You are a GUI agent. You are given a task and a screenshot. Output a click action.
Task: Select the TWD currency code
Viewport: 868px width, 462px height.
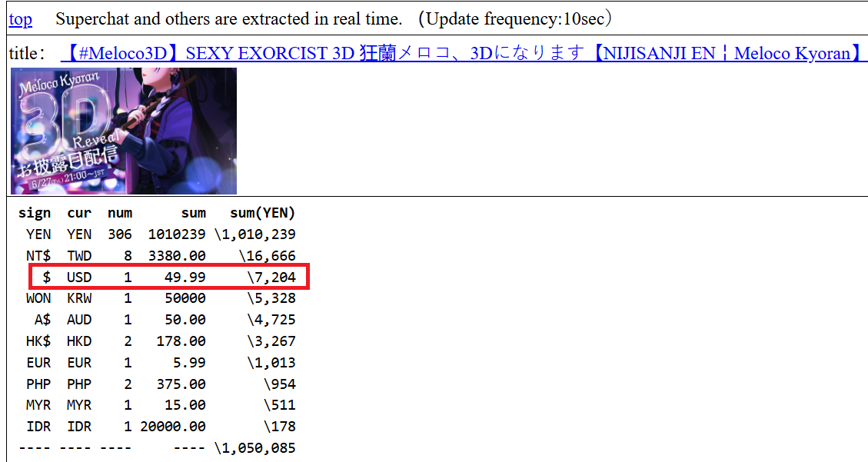(79, 256)
